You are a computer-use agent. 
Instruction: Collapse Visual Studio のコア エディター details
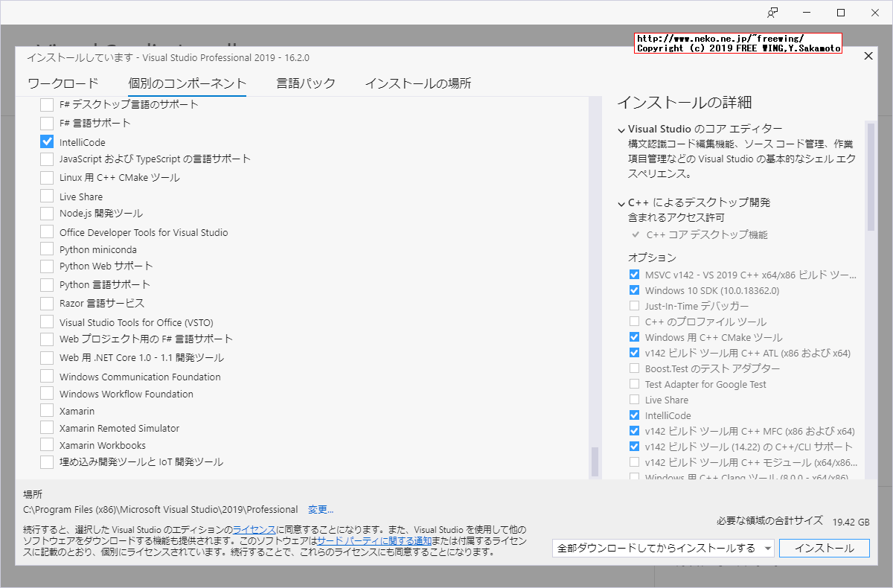pyautogui.click(x=621, y=128)
